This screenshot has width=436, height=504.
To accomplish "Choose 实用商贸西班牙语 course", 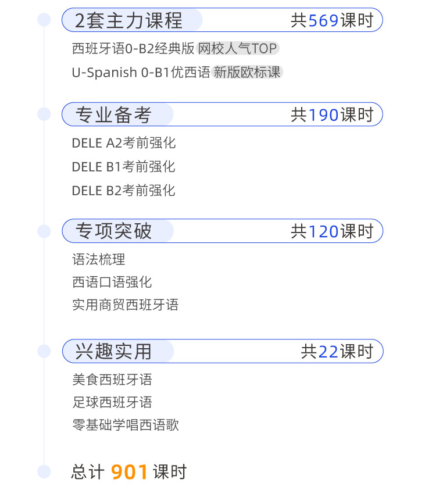I will click(125, 305).
